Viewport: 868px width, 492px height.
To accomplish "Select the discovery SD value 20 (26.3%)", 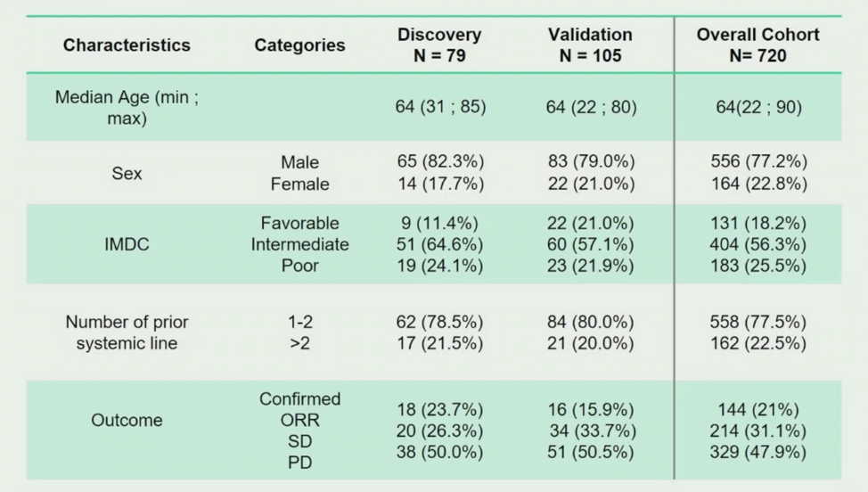I will [x=439, y=430].
